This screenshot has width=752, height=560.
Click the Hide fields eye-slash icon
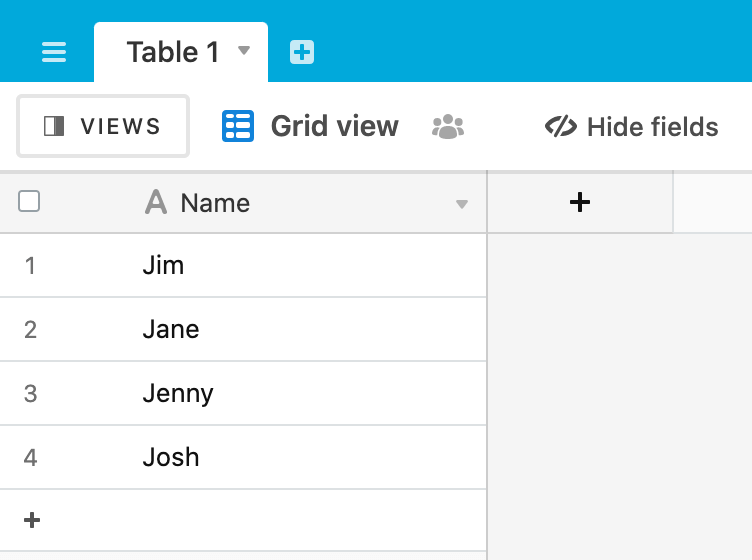[561, 127]
